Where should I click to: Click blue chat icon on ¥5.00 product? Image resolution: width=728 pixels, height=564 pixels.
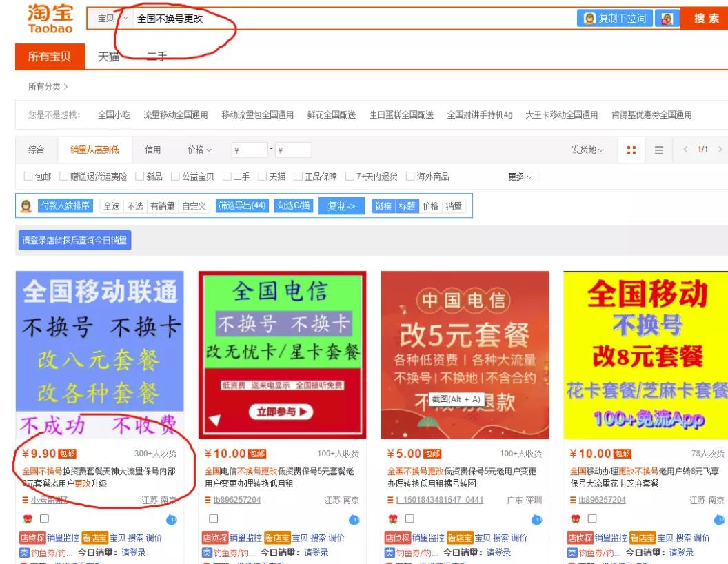(x=537, y=519)
